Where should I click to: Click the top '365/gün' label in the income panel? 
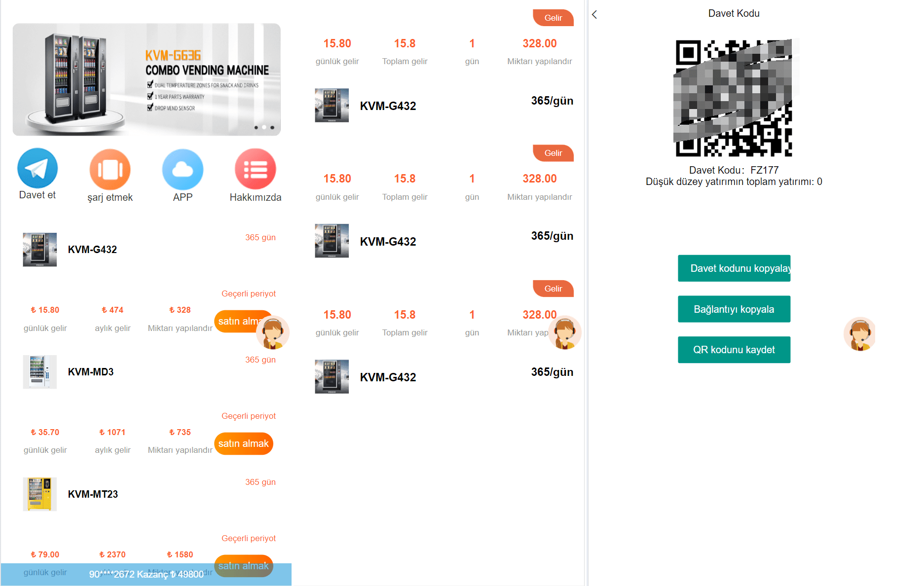[x=552, y=101]
